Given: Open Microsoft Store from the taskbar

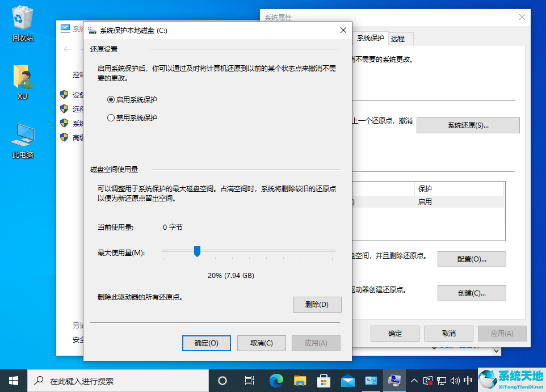Looking at the screenshot, I should (324, 381).
